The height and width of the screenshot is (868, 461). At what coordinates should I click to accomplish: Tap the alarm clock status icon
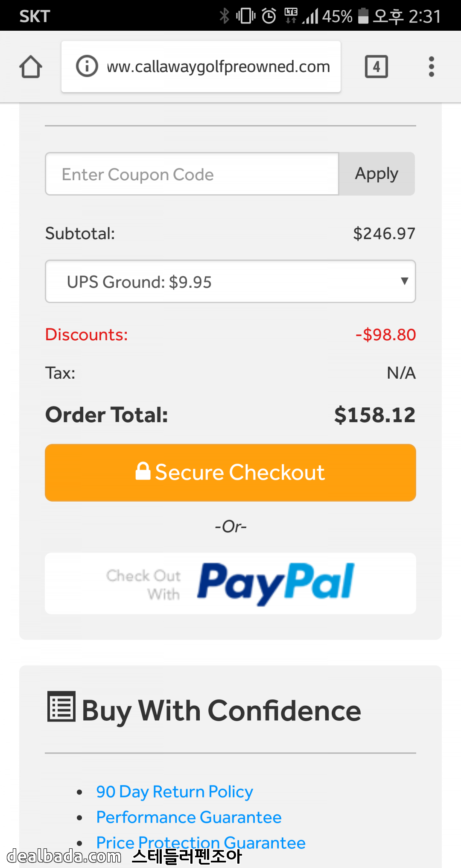(x=269, y=16)
